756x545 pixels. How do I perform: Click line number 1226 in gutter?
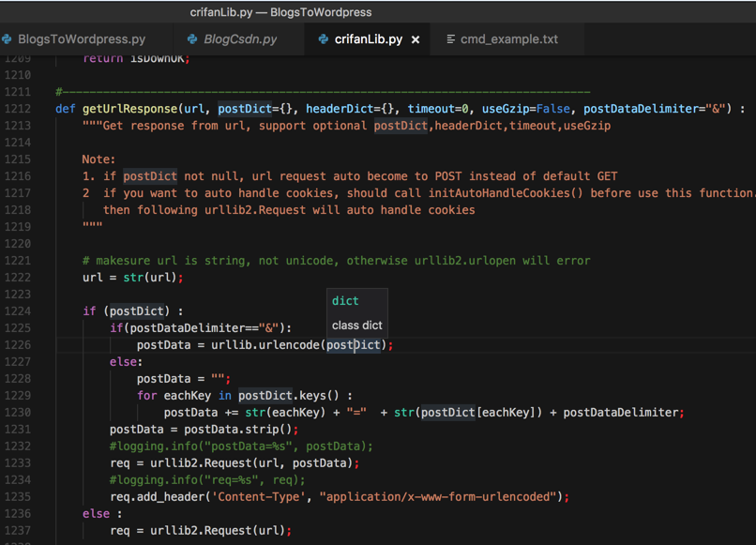(18, 345)
